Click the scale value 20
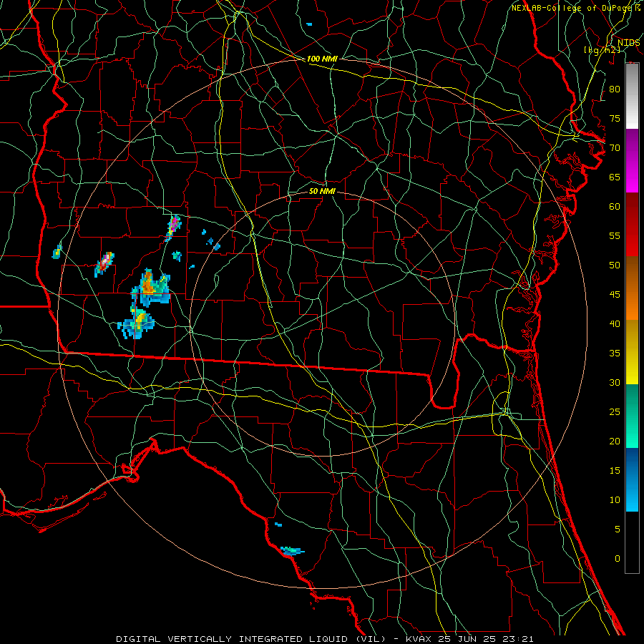Image resolution: width=644 pixels, height=644 pixels. click(x=615, y=441)
